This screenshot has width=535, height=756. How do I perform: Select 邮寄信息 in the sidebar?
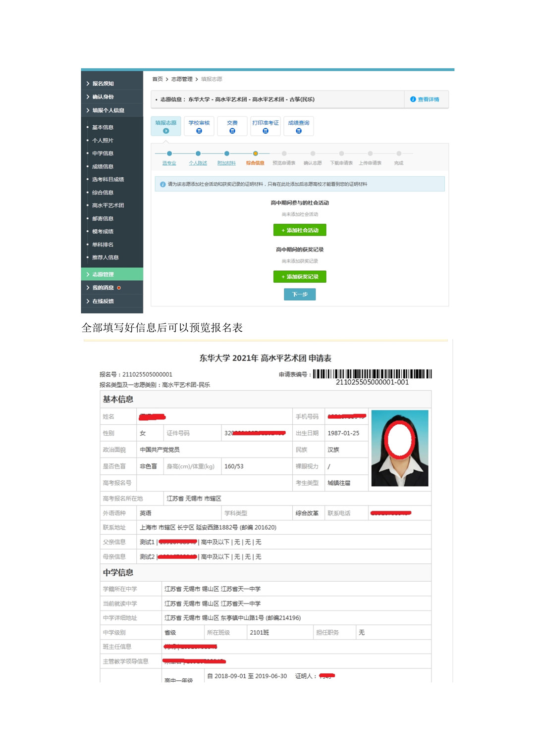[x=103, y=218]
